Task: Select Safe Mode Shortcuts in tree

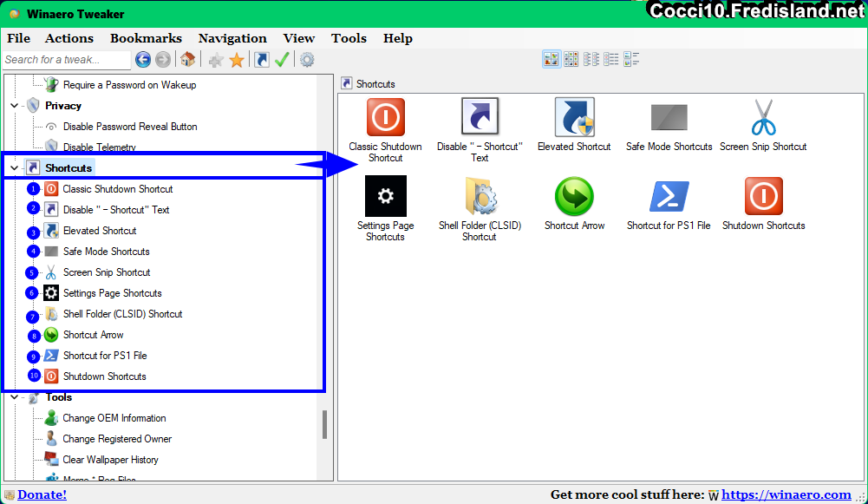Action: [107, 252]
